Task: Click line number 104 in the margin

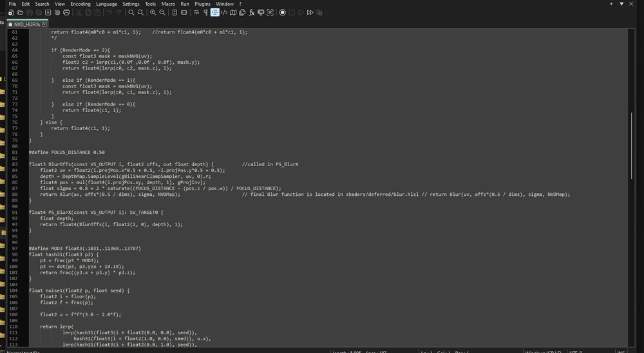Action: (x=14, y=291)
